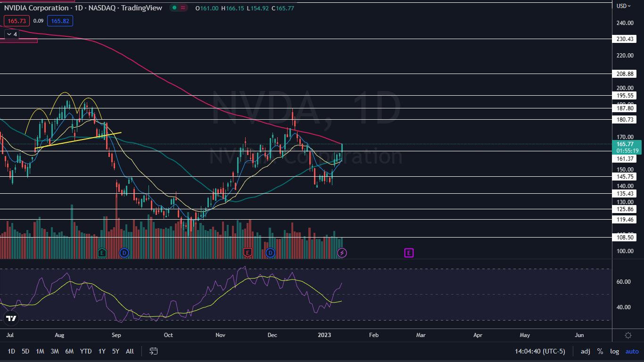Click the red sell price 165.73
This screenshot has height=362, width=644.
(17, 21)
